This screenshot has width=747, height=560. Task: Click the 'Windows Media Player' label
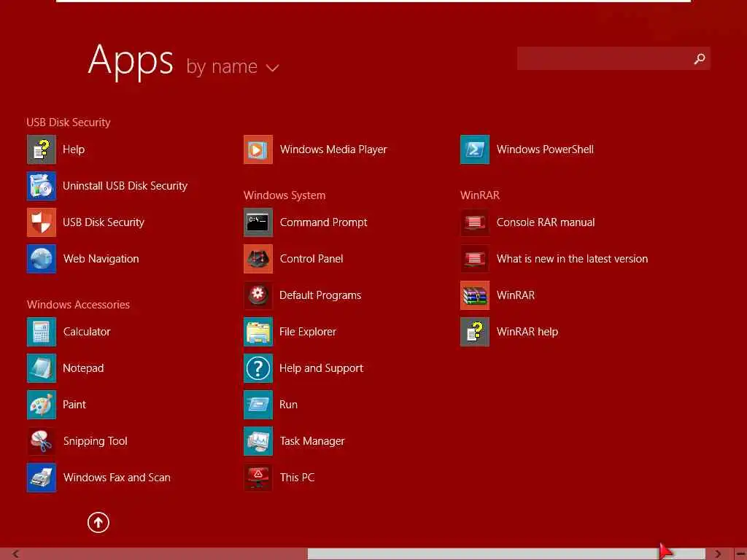pyautogui.click(x=333, y=149)
